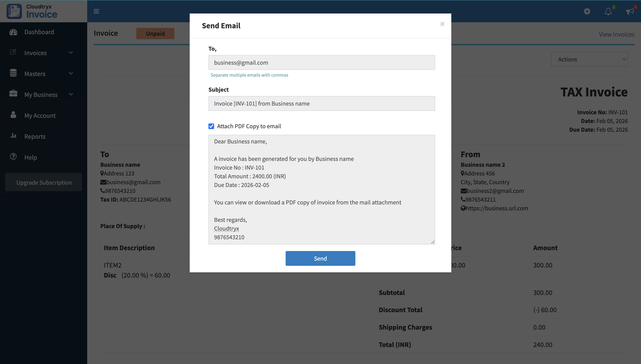Select the My Account user icon

[x=13, y=115]
